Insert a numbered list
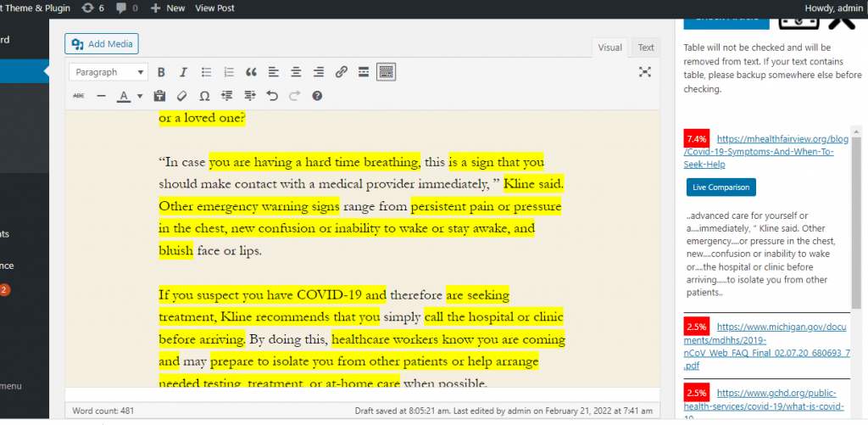Image resolution: width=868 pixels, height=425 pixels. [229, 72]
